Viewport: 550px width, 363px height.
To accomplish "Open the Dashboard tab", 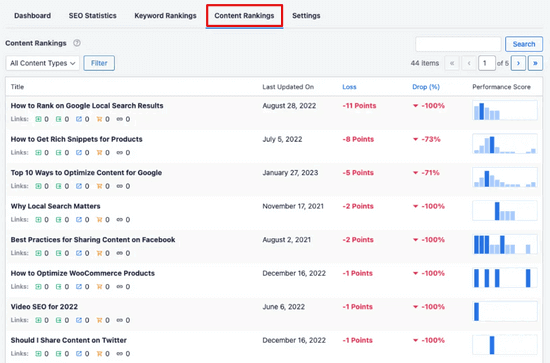I will (x=32, y=16).
